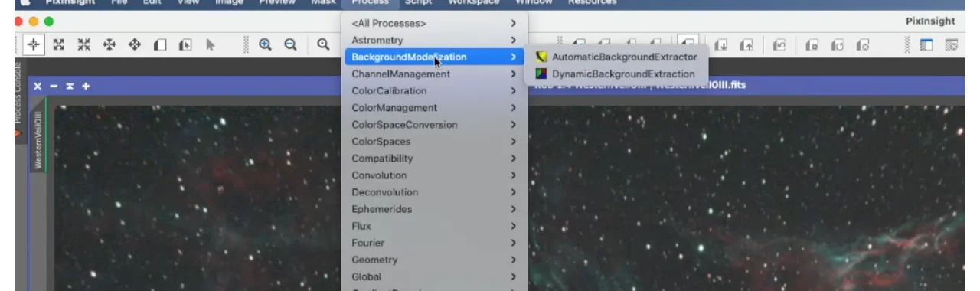Click the diamond-shaped four-arrow center icon
This screenshot has height=291, width=980.
pos(135,45)
